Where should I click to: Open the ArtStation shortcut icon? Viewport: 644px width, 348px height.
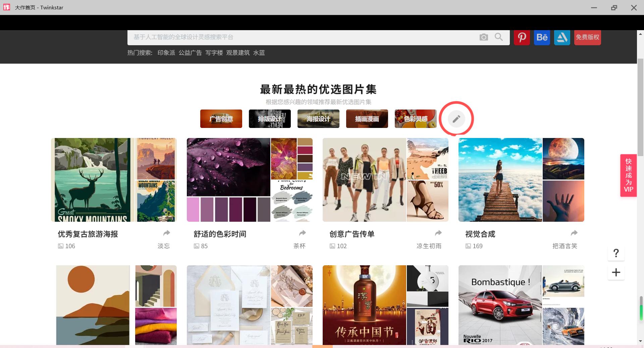(562, 37)
